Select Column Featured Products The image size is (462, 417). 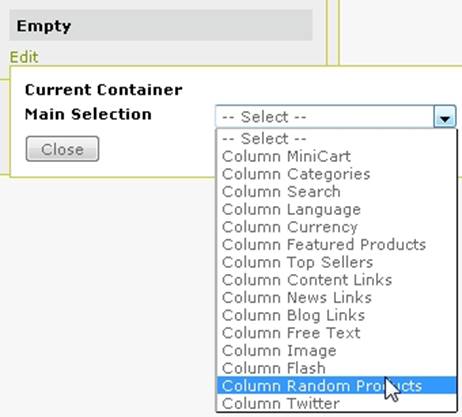click(x=336, y=245)
